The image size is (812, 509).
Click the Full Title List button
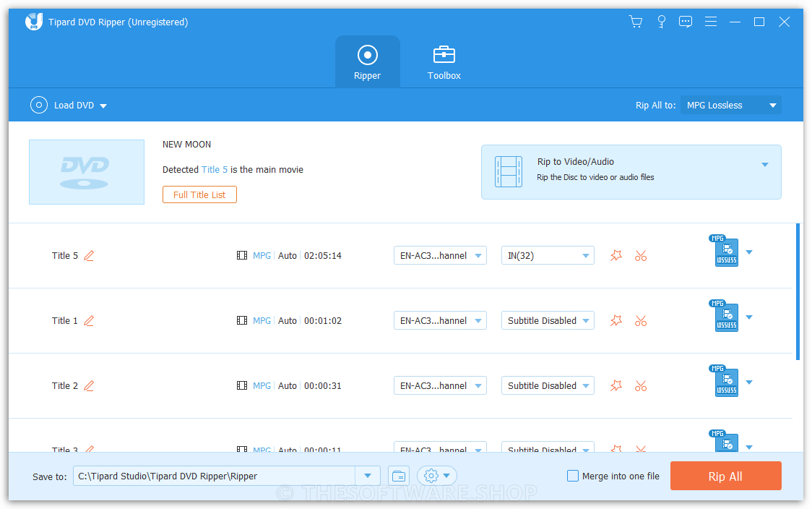[x=199, y=194]
